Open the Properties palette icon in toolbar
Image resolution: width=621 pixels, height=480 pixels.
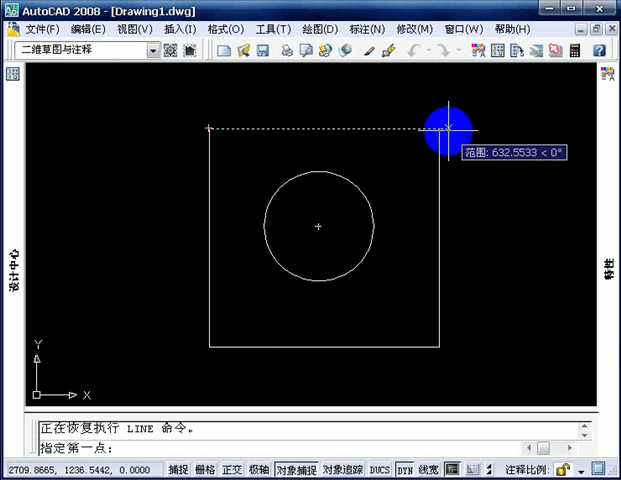point(478,50)
